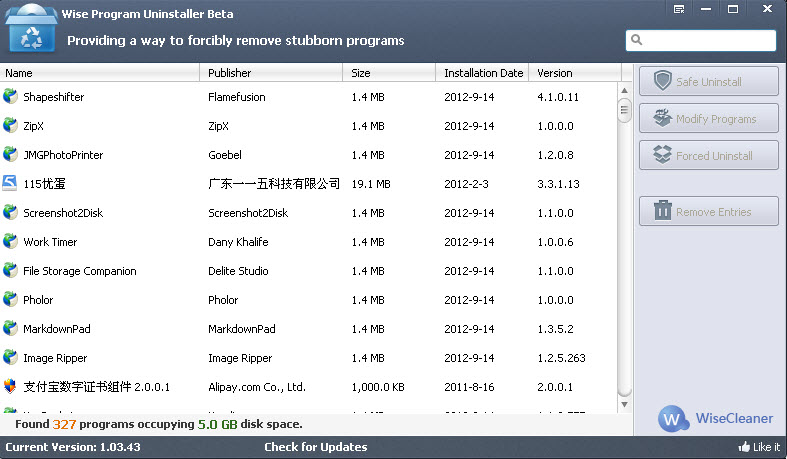Click the magnifier icon in search box
Image resolution: width=787 pixels, height=459 pixels.
click(636, 40)
